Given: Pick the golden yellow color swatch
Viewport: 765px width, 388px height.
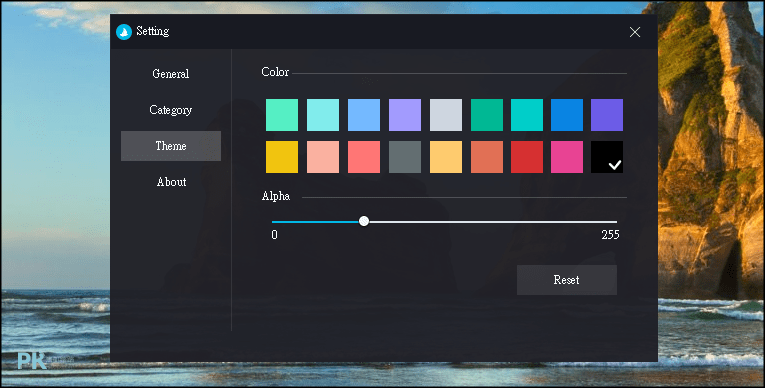Looking at the screenshot, I should [x=282, y=157].
